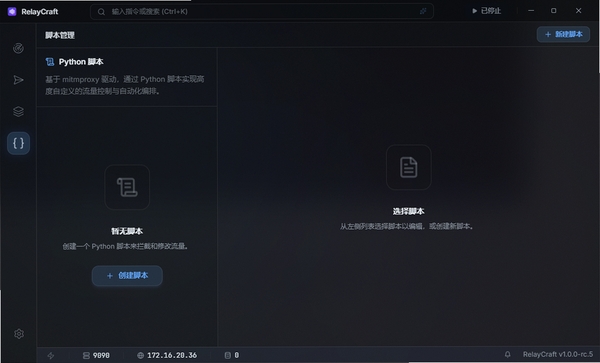Screen dimensions: 600x363
Task: Close the RelayCraft window
Action: click(x=579, y=11)
